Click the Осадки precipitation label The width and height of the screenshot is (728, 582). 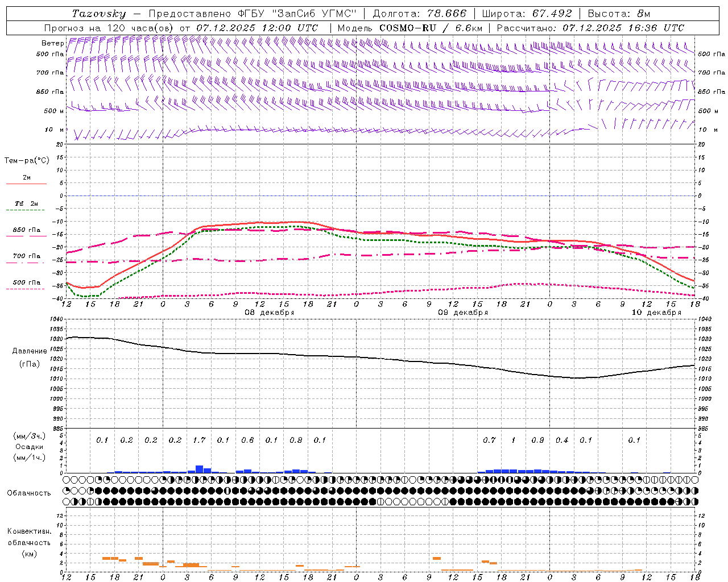point(29,447)
